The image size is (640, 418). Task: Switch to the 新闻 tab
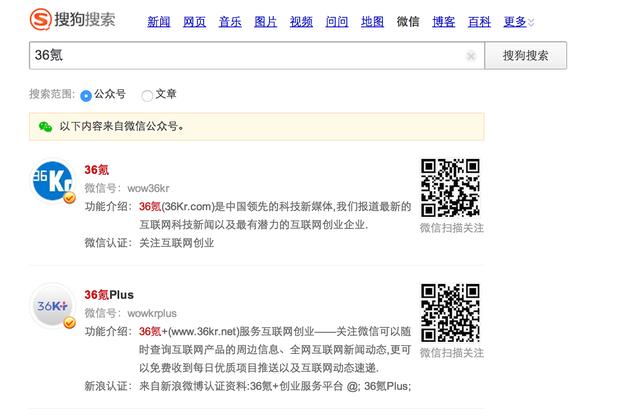click(x=158, y=22)
